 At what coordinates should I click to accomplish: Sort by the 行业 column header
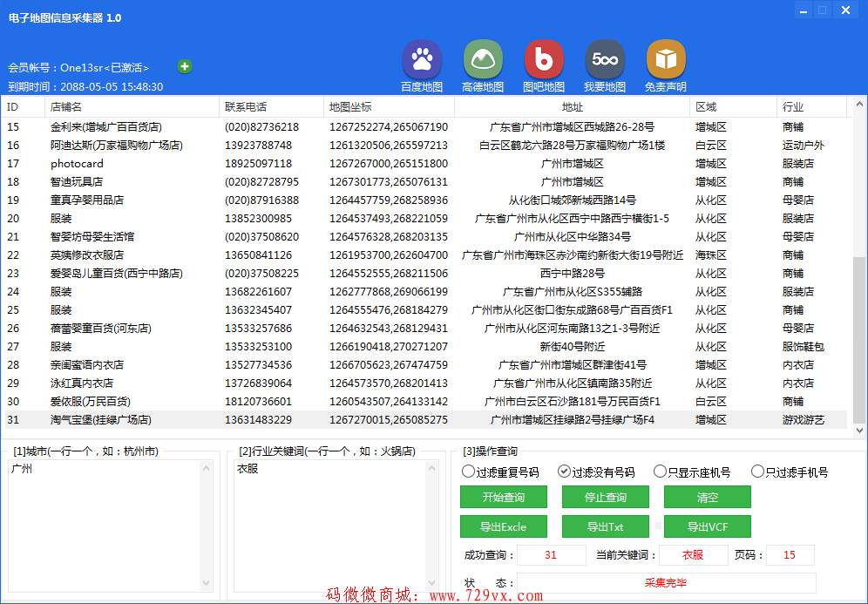click(811, 107)
